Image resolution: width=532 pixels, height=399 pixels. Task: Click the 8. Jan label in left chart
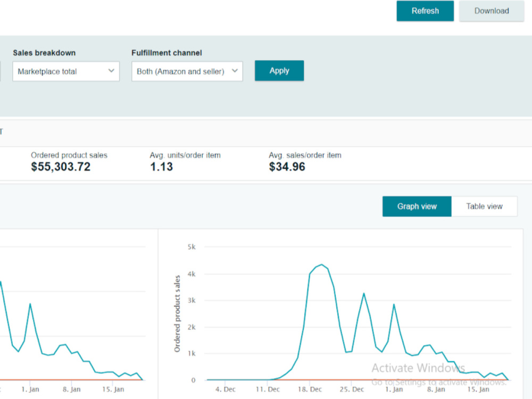[x=72, y=389]
